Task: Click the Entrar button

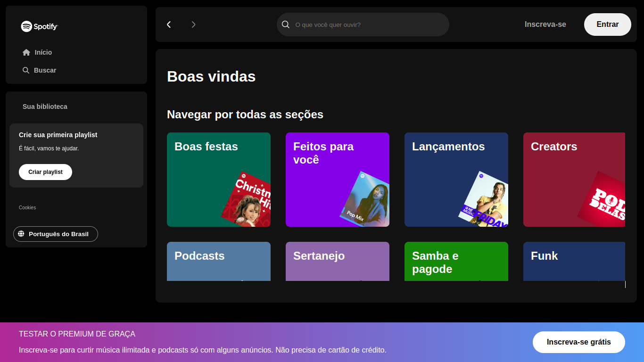Action: click(608, 25)
